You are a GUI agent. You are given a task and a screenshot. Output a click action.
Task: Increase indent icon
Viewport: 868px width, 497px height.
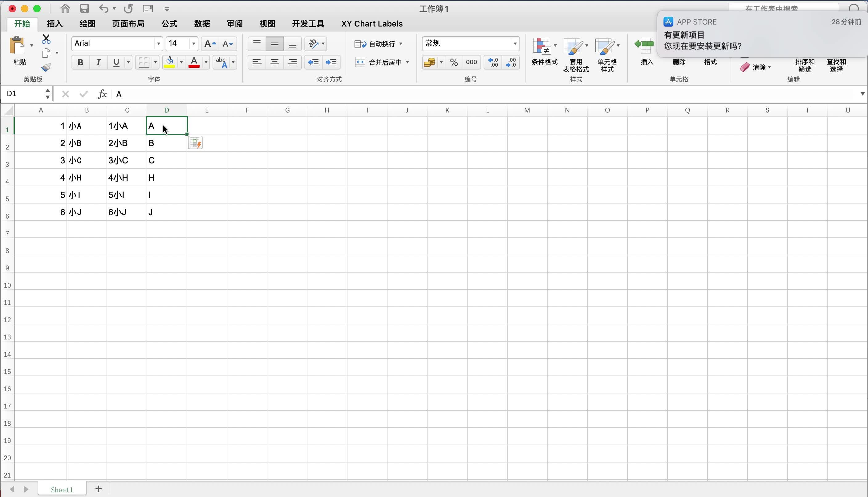pos(331,62)
